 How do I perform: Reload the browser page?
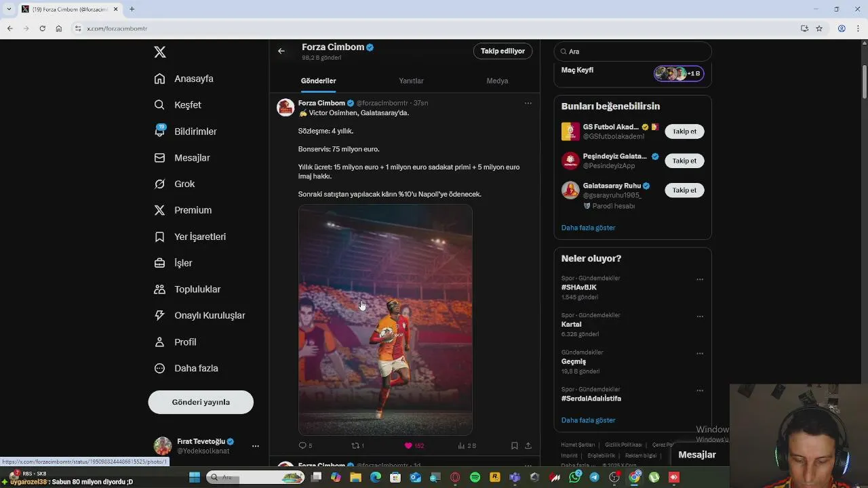tap(42, 28)
